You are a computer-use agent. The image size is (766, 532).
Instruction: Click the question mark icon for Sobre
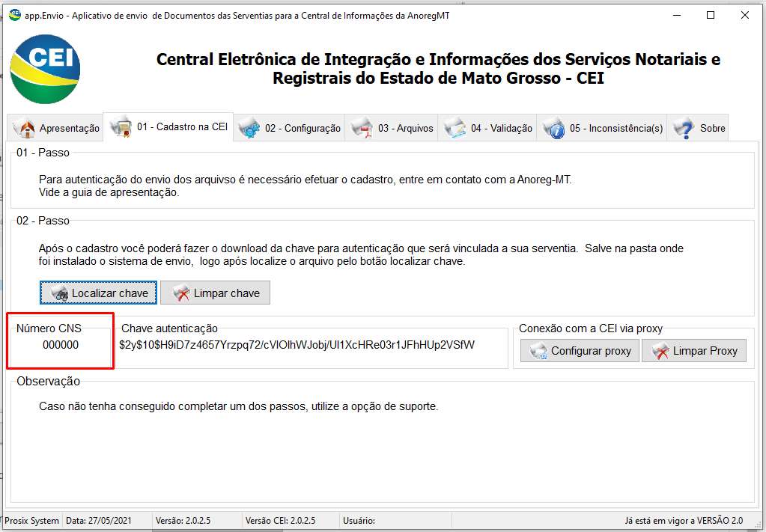point(684,129)
